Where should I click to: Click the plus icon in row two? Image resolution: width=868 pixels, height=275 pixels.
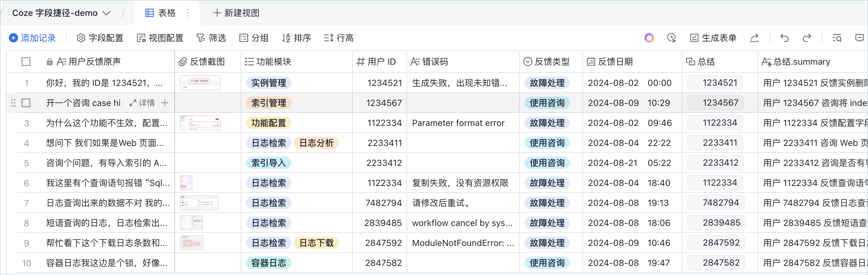coord(165,103)
